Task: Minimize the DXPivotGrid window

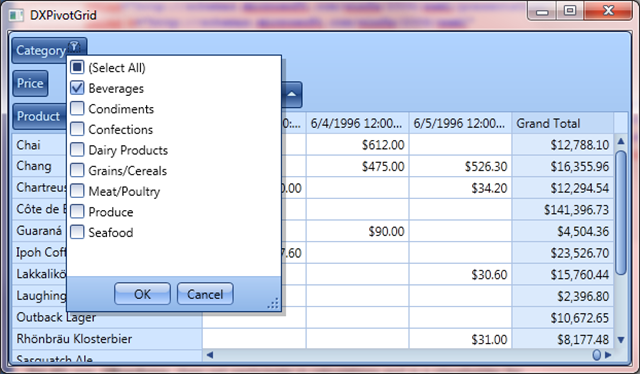Action: (x=542, y=11)
